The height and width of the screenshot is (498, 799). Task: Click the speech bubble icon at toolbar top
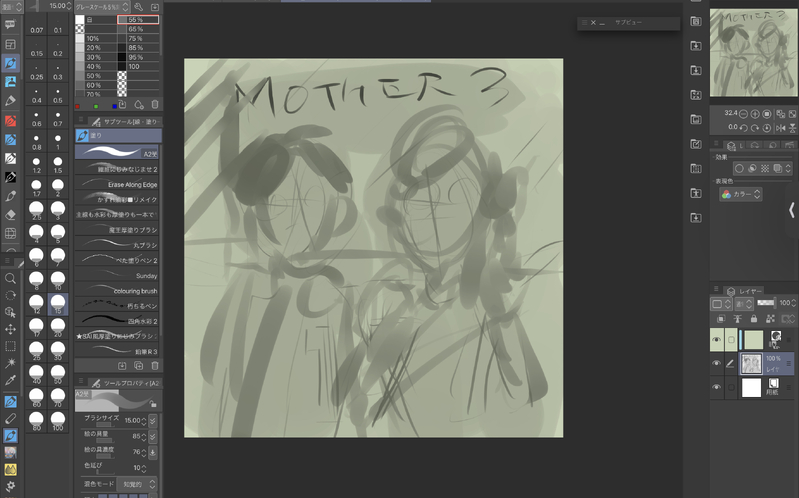[x=10, y=24]
